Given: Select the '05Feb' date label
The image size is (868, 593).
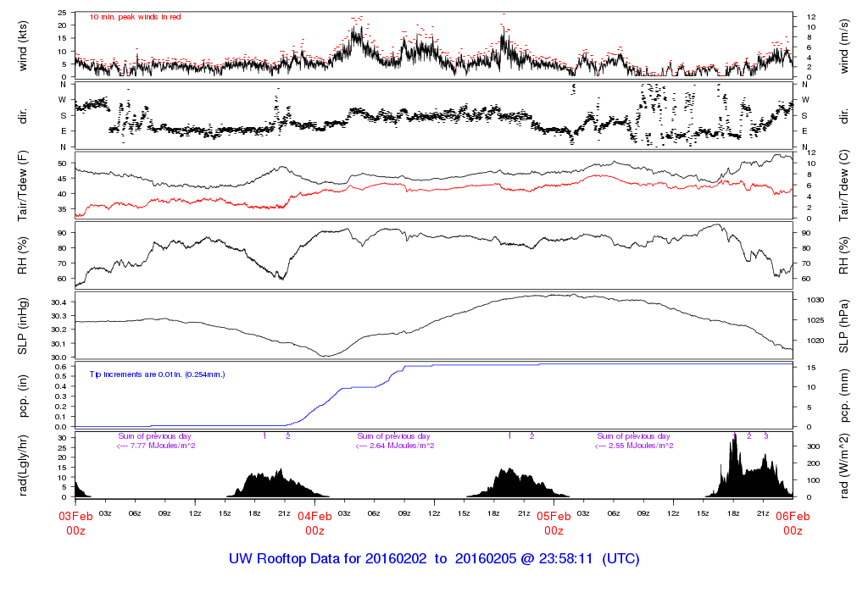Looking at the screenshot, I should point(554,516).
